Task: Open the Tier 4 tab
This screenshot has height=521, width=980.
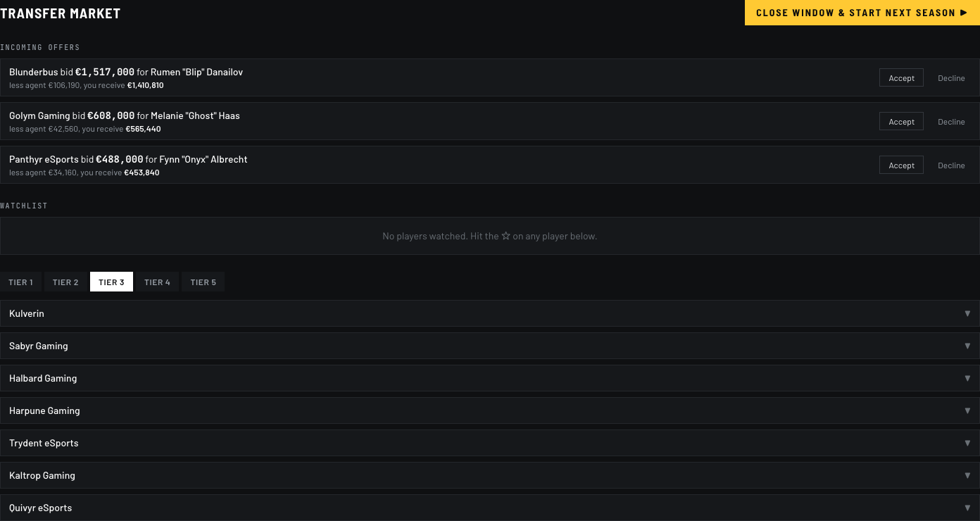Action: pyautogui.click(x=157, y=282)
